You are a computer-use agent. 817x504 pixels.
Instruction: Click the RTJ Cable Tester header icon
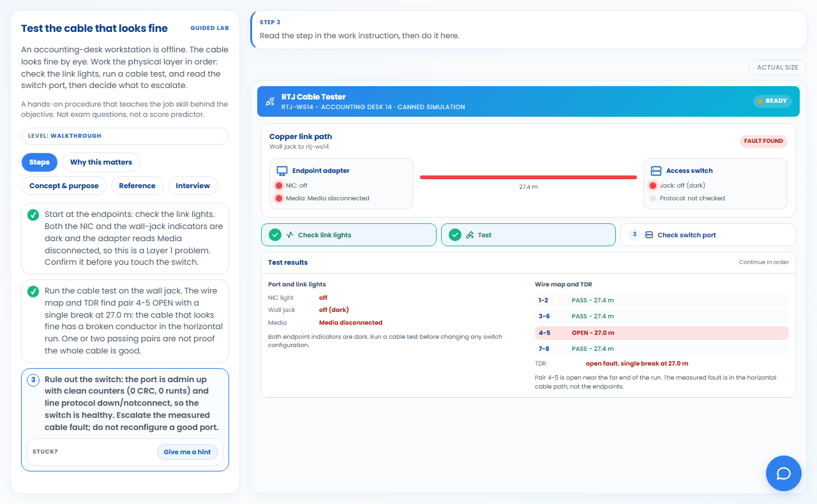[x=270, y=101]
